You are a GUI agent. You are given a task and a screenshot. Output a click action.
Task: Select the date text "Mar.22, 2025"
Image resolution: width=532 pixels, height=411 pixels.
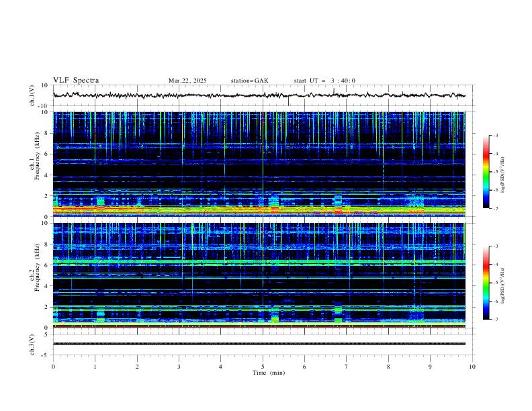coord(187,81)
